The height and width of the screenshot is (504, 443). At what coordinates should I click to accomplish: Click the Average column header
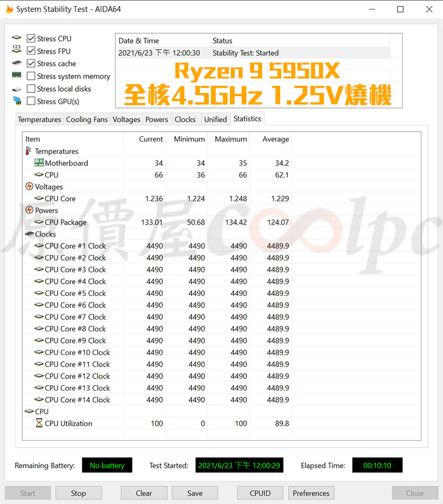[x=271, y=139]
